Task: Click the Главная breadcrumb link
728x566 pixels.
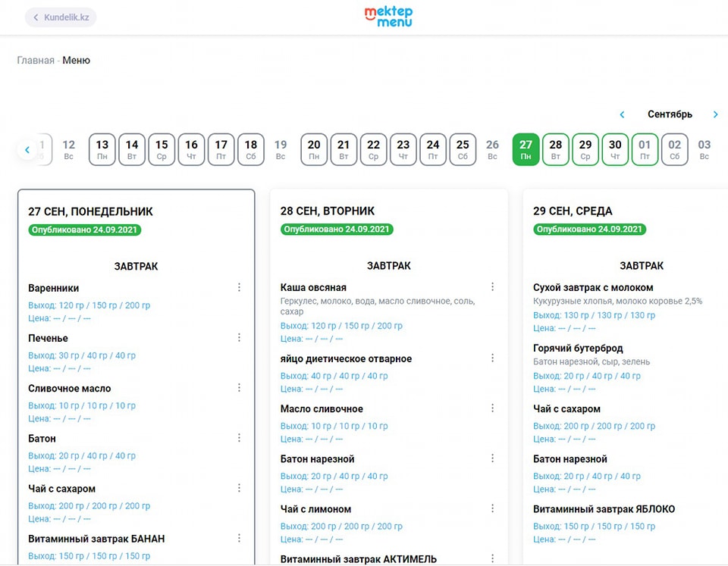Action: [x=36, y=61]
